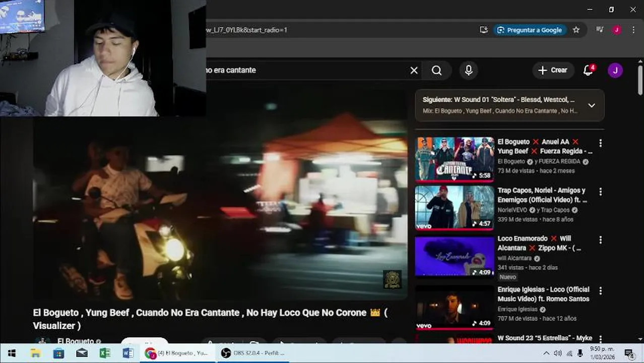644x363 pixels.
Task: Switch to Chrome El Bogueto taskbar window
Action: coord(177,353)
